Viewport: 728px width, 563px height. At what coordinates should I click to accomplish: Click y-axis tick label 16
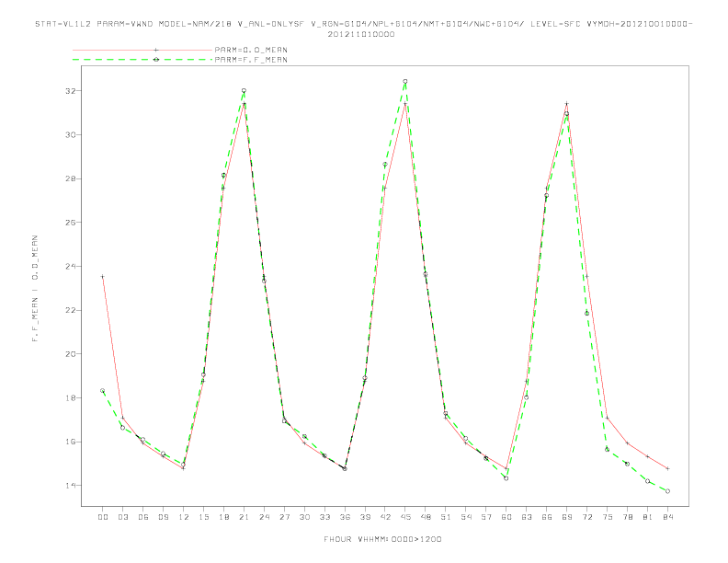[70, 442]
